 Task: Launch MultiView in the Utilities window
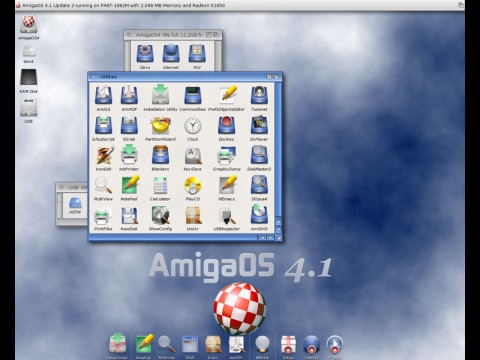click(x=103, y=185)
